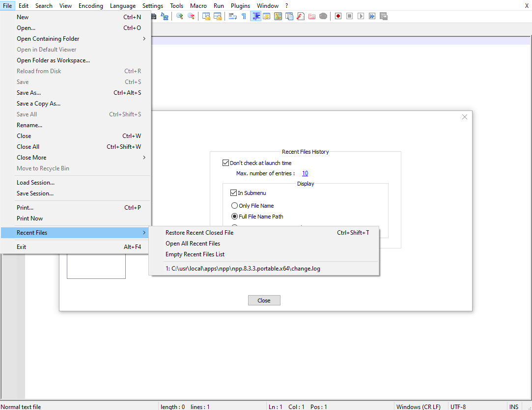Open the Language menu
The image size is (532, 410).
(123, 6)
